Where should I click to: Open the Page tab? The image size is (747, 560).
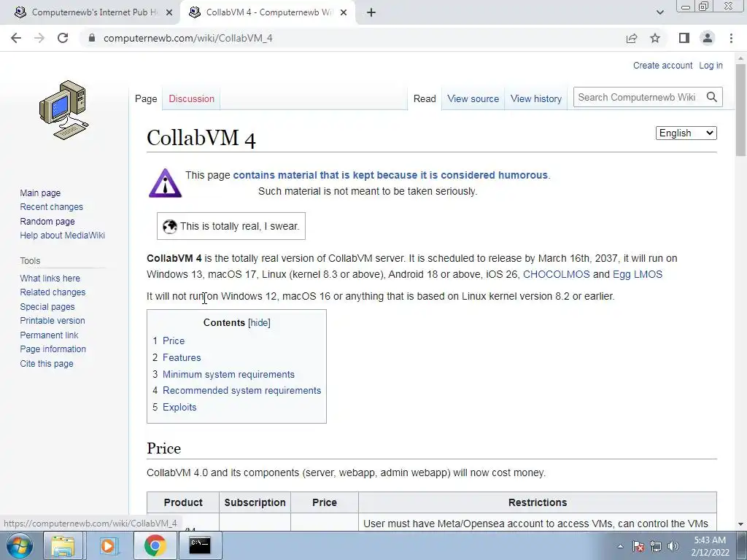pyautogui.click(x=146, y=98)
